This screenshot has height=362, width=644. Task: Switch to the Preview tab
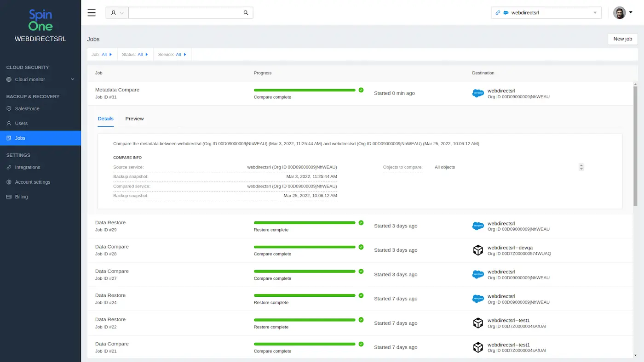[x=134, y=119]
